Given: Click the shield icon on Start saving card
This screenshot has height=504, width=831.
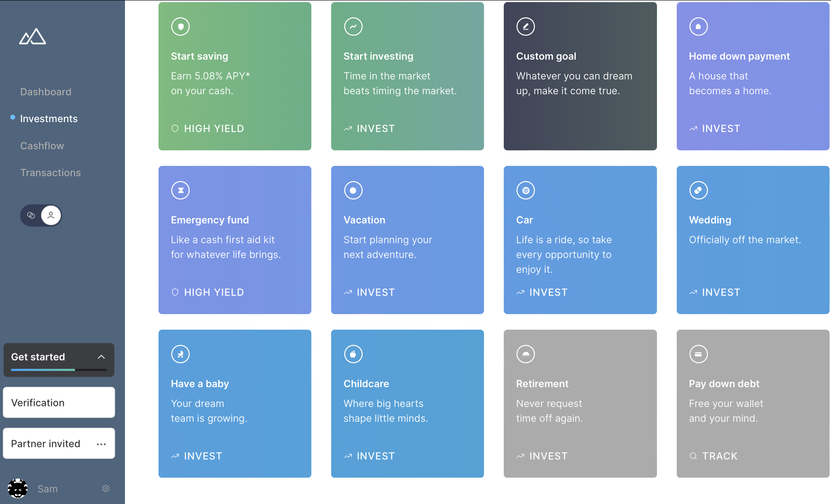Looking at the screenshot, I should point(180,26).
